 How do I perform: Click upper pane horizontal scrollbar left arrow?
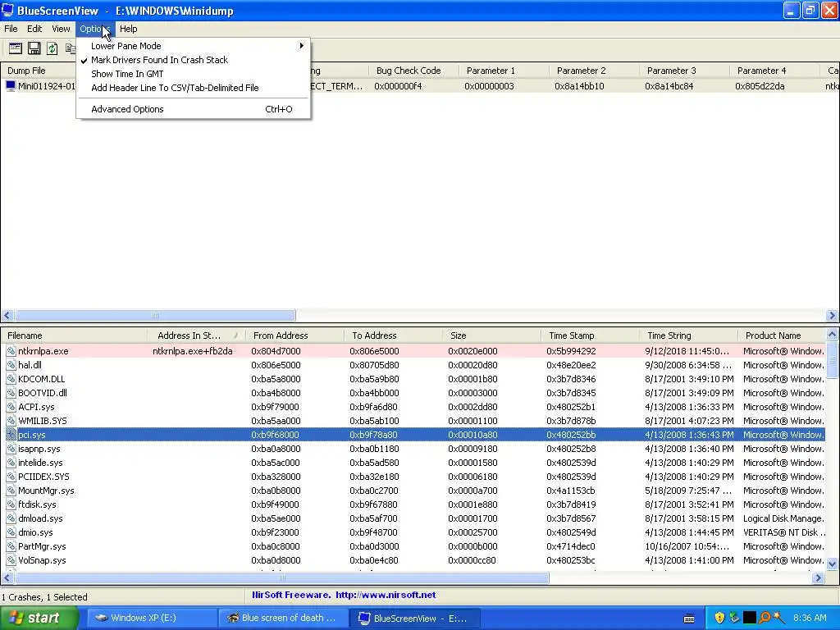(x=7, y=316)
